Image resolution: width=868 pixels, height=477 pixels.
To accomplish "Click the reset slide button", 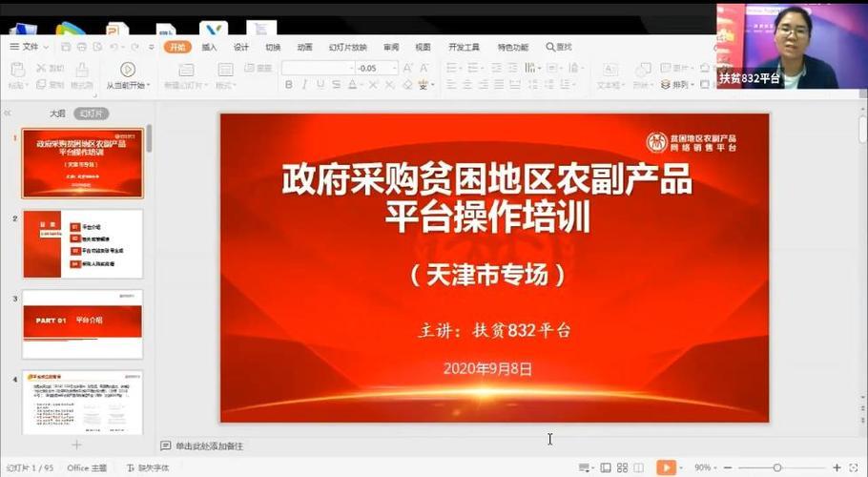I will (x=258, y=68).
